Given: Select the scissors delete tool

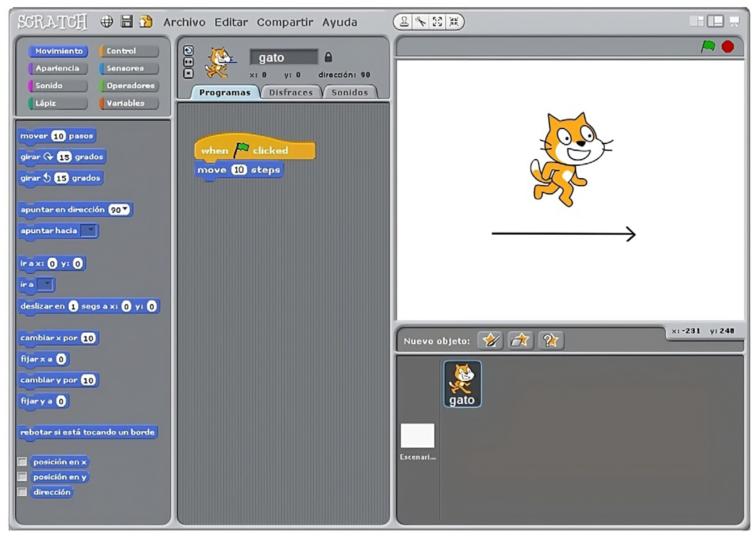Looking at the screenshot, I should [x=421, y=22].
